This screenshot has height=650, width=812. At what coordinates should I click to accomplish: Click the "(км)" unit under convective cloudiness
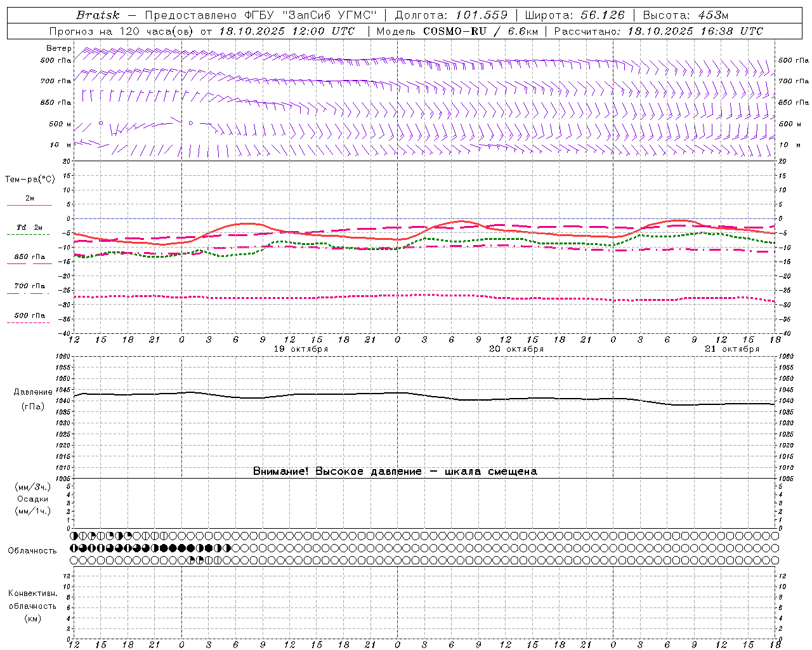click(33, 618)
